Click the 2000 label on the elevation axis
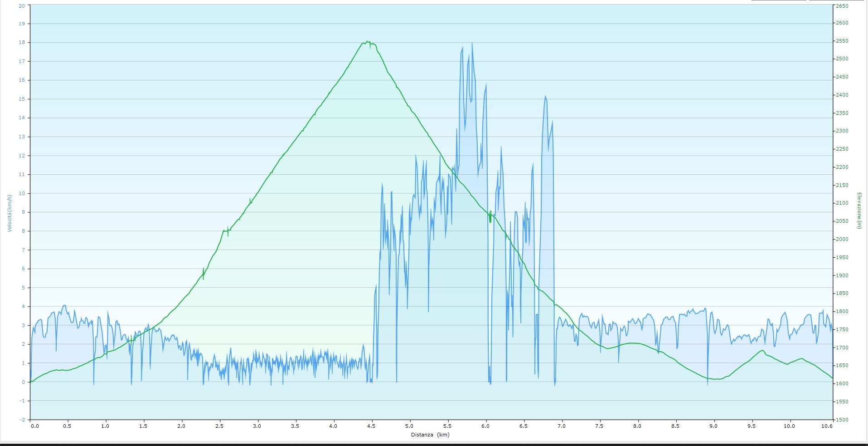 click(x=842, y=240)
